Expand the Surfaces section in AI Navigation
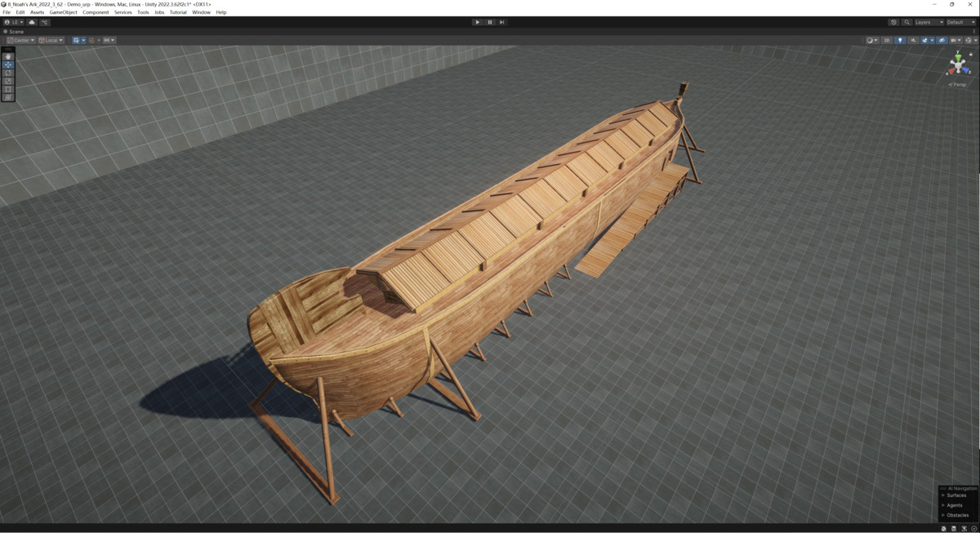 (x=955, y=495)
